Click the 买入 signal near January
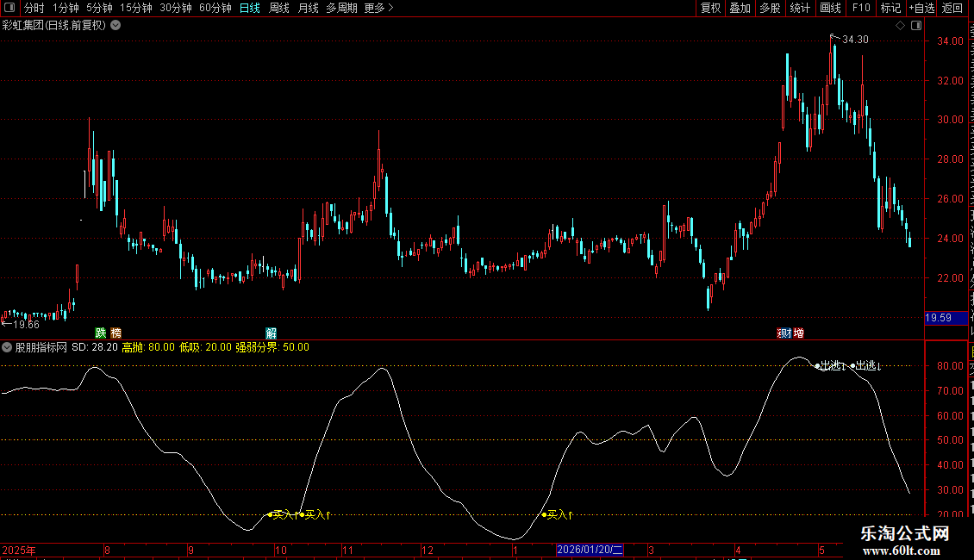974x560 pixels. coord(558,514)
